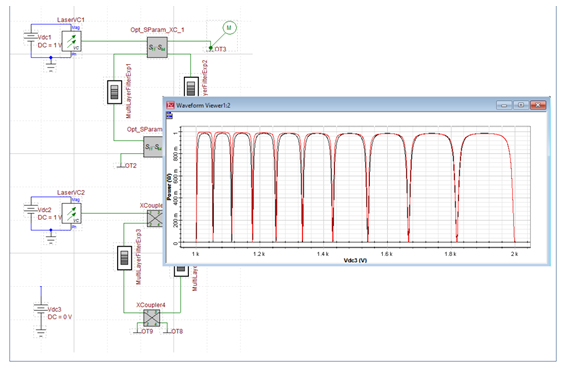Click the circled M monitor probe

coord(229,28)
